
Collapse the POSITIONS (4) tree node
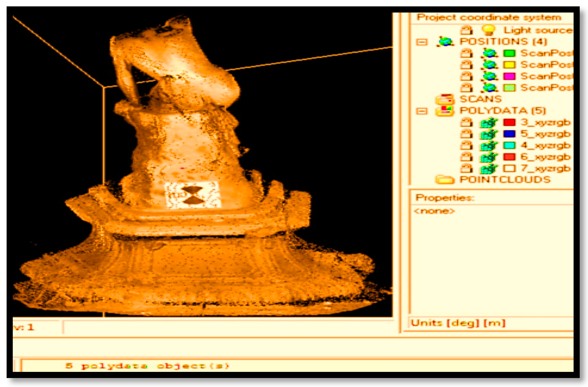[421, 42]
